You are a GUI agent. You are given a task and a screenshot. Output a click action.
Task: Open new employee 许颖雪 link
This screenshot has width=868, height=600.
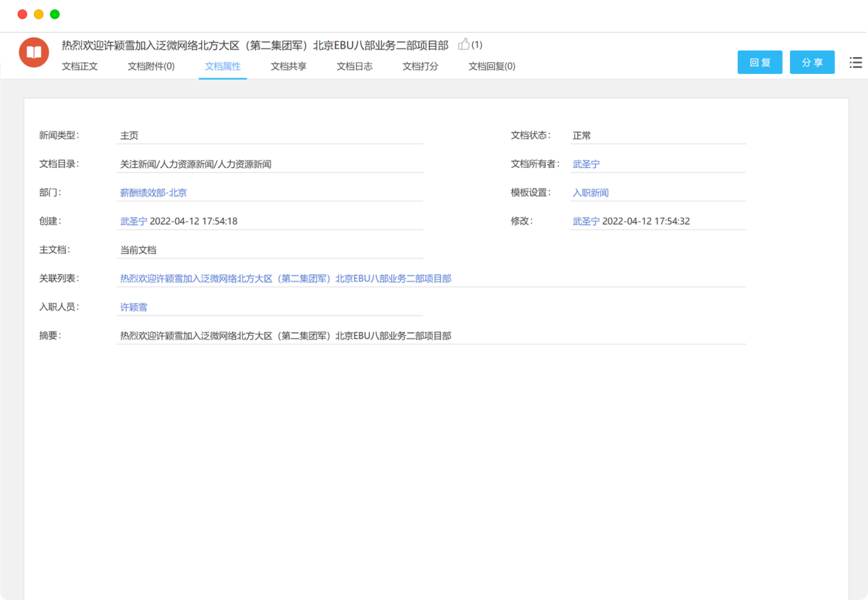pos(133,308)
